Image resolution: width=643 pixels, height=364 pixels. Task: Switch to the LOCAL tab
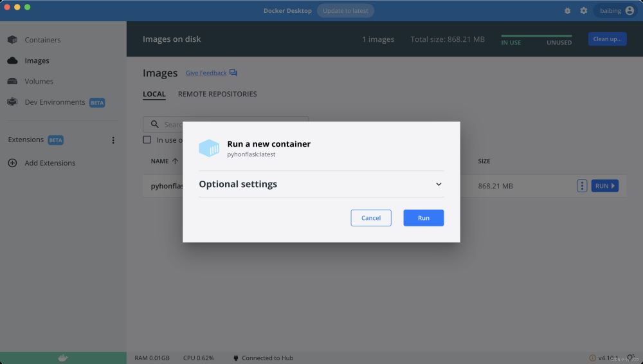[x=154, y=94]
